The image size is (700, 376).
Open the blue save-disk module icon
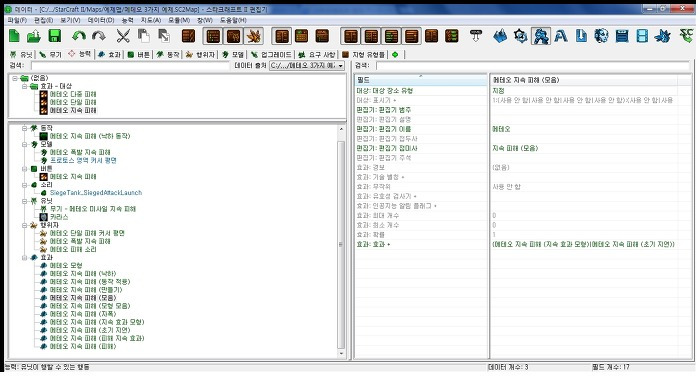(x=622, y=36)
